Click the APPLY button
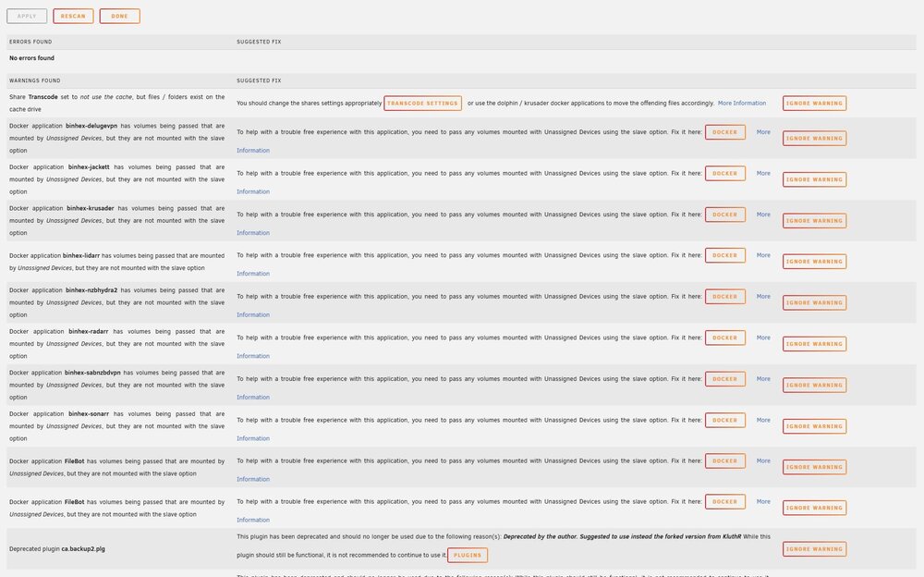The height and width of the screenshot is (577, 924). pos(27,16)
